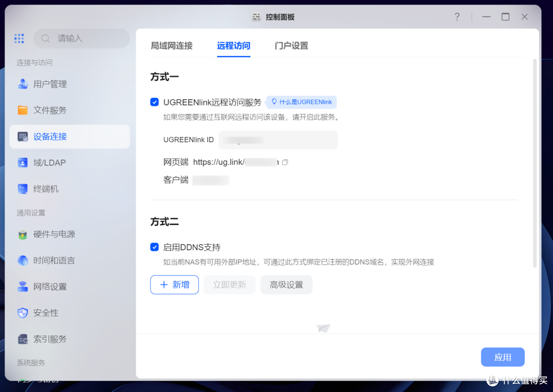Click the 安全性 shield icon

point(23,313)
